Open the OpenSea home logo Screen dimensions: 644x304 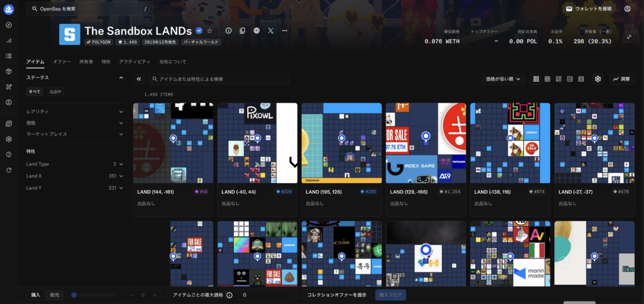pos(9,9)
